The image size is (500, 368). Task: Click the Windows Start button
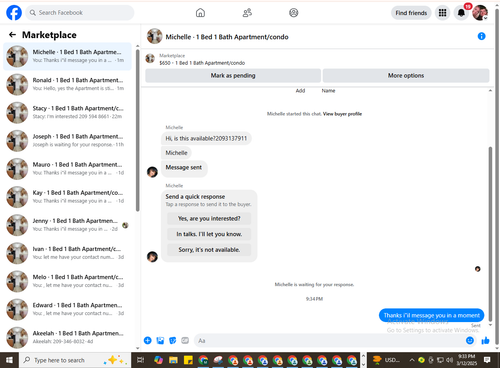tap(9, 360)
